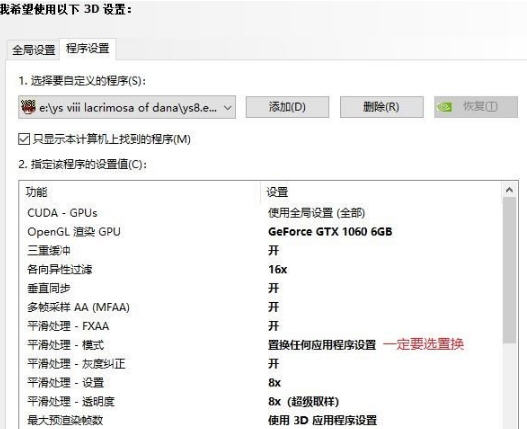Toggle 只显示本计算机上找到的程序 checkbox
The image size is (527, 429).
24,139
